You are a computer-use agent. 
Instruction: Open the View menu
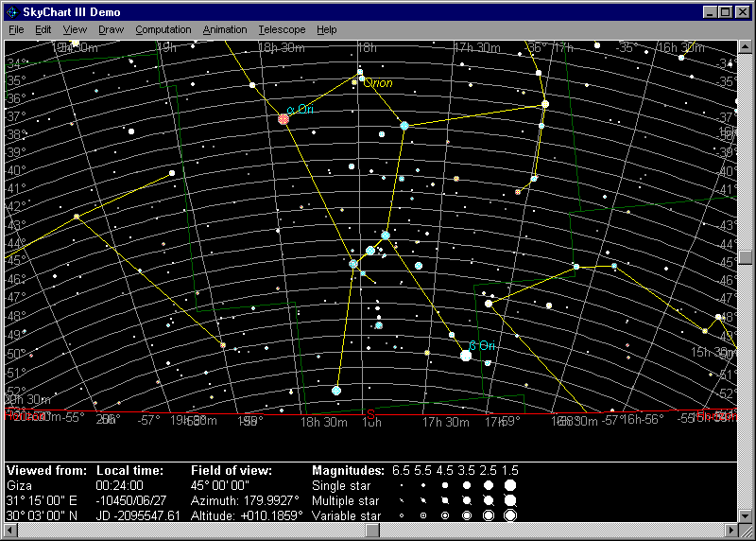(x=75, y=29)
